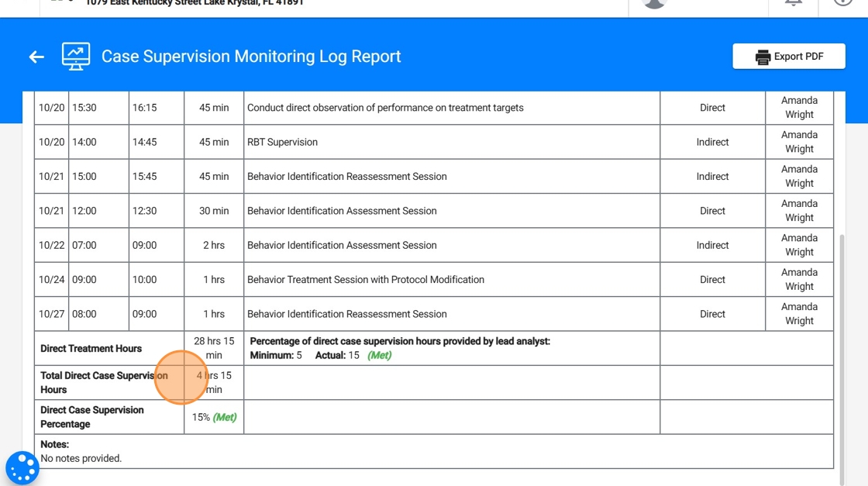Click the Case Supervision Monitoring Log Report title
This screenshot has width=868, height=486.
[x=251, y=57]
